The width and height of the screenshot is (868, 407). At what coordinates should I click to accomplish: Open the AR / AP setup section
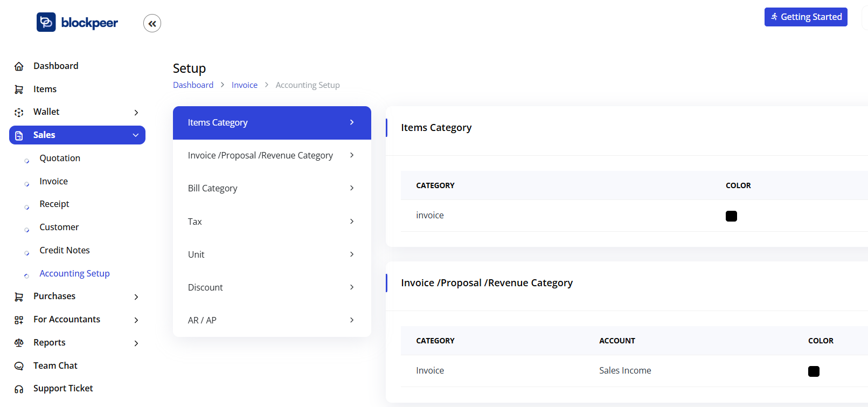pyautogui.click(x=272, y=320)
